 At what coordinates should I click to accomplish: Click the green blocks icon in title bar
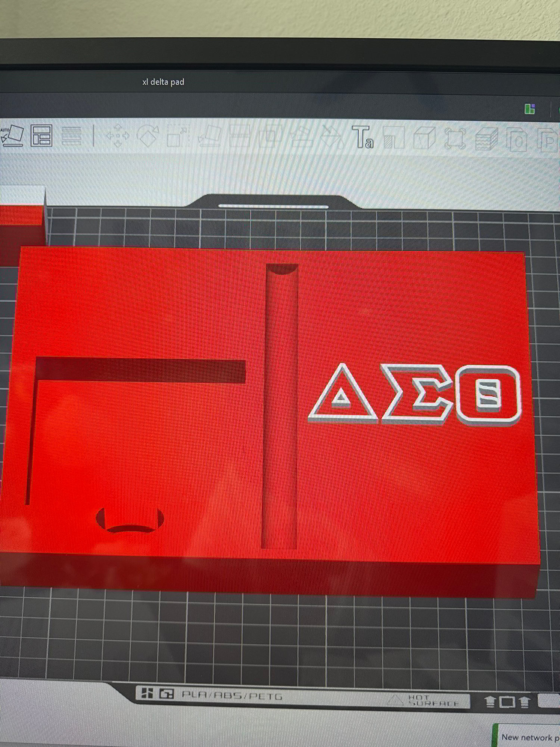click(x=530, y=109)
